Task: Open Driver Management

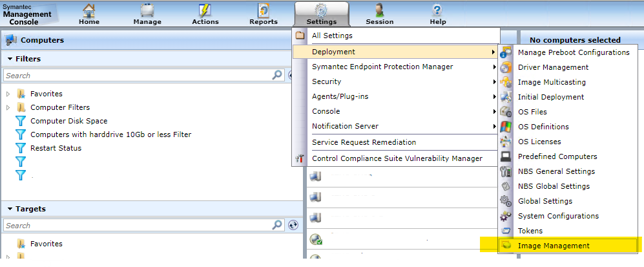Action: (x=553, y=67)
